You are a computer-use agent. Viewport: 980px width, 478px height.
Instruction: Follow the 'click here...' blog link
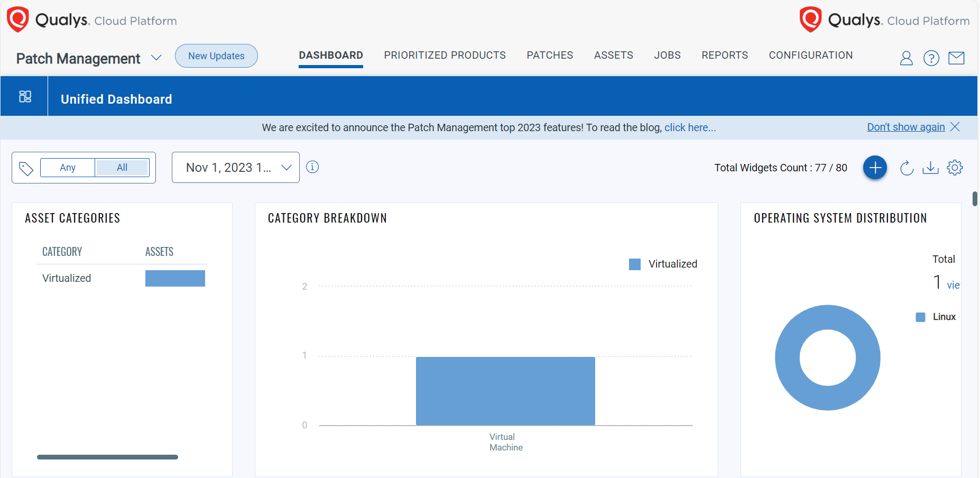690,127
